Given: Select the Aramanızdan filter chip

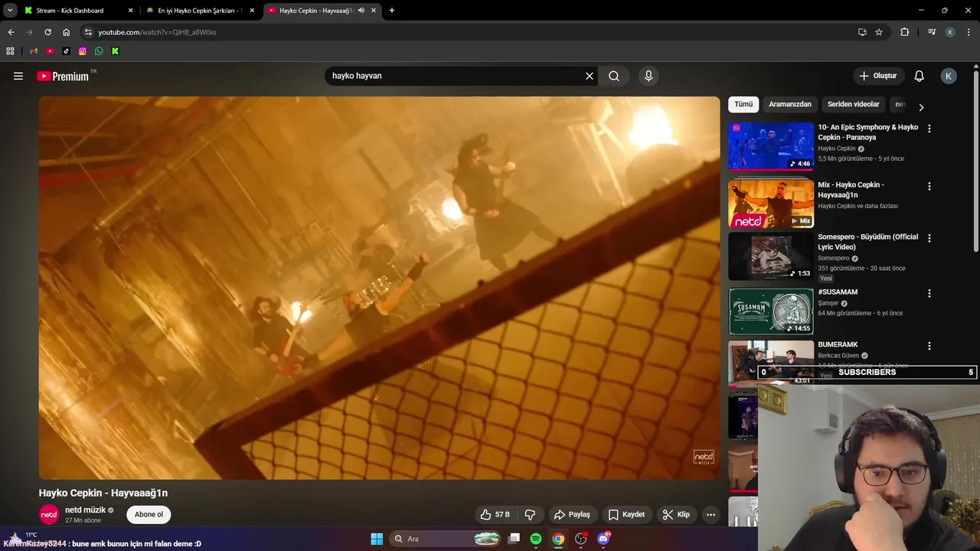Looking at the screenshot, I should point(790,104).
